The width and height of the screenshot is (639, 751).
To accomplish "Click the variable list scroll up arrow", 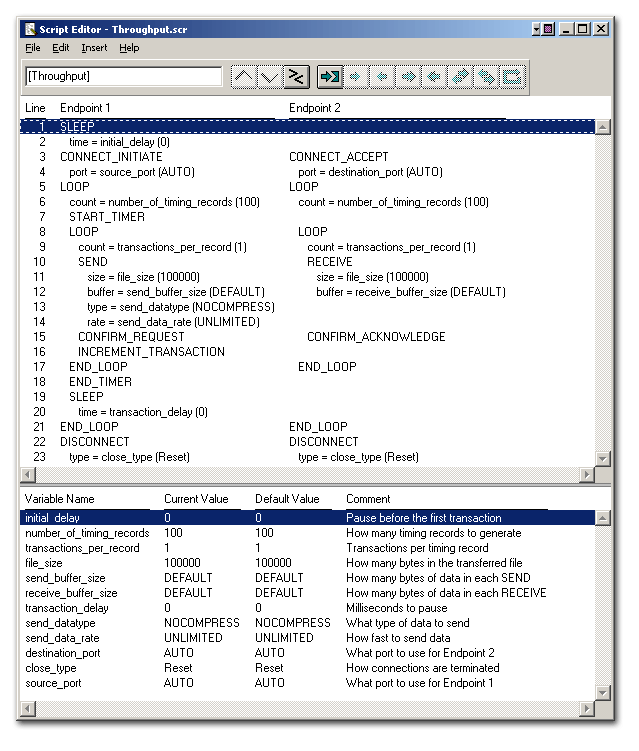I will click(603, 518).
